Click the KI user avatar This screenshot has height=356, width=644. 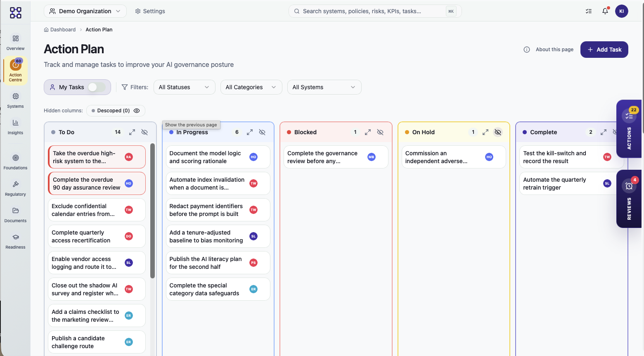(x=622, y=11)
